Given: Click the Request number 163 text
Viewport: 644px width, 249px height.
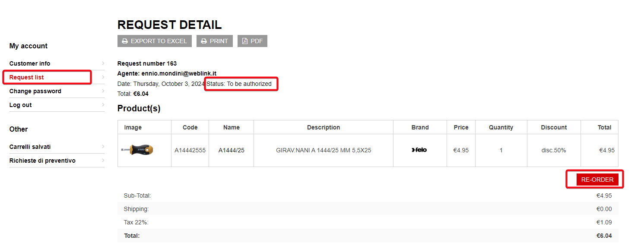Looking at the screenshot, I should 147,63.
